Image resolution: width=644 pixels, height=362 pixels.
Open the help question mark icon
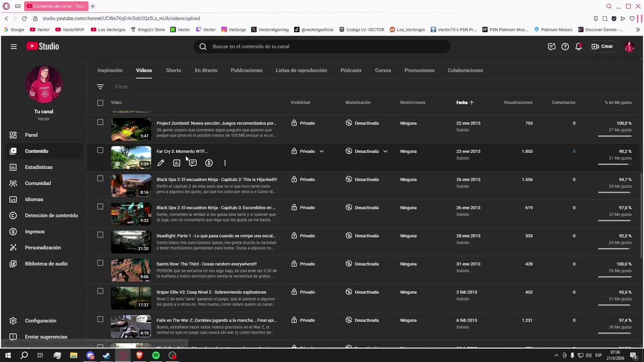pyautogui.click(x=565, y=46)
